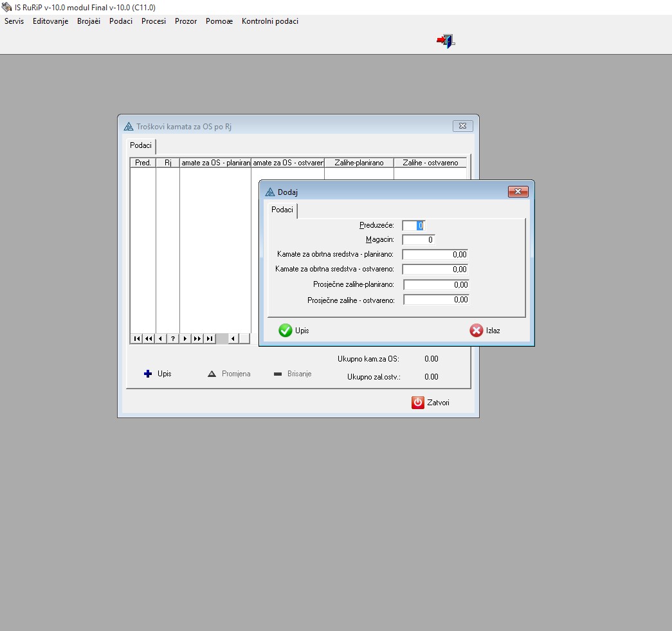This screenshot has height=631, width=672.
Task: Focus Kamate za obrtna sredstva planirano field
Action: pyautogui.click(x=435, y=255)
